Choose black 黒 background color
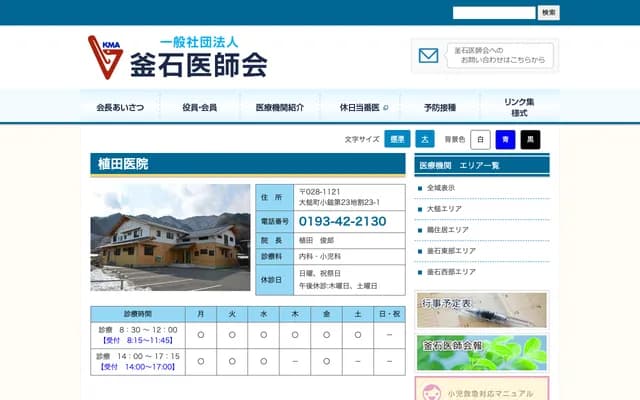 pos(530,140)
